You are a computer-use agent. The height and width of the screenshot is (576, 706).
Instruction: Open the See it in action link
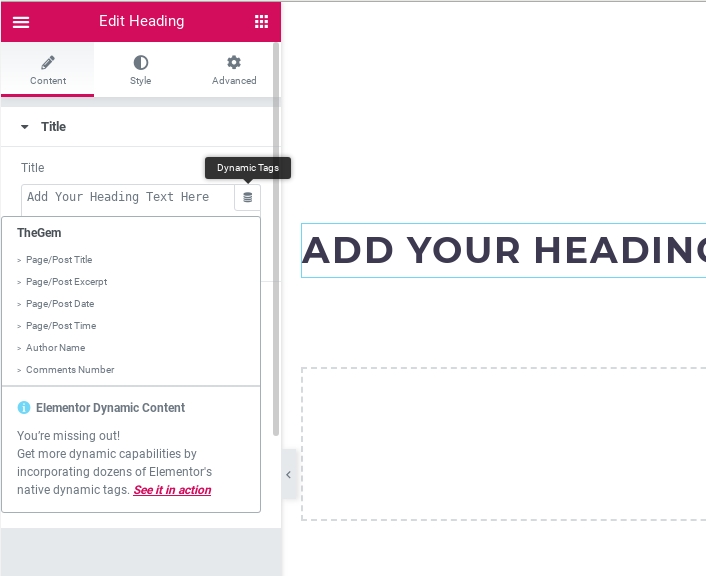pyautogui.click(x=172, y=490)
